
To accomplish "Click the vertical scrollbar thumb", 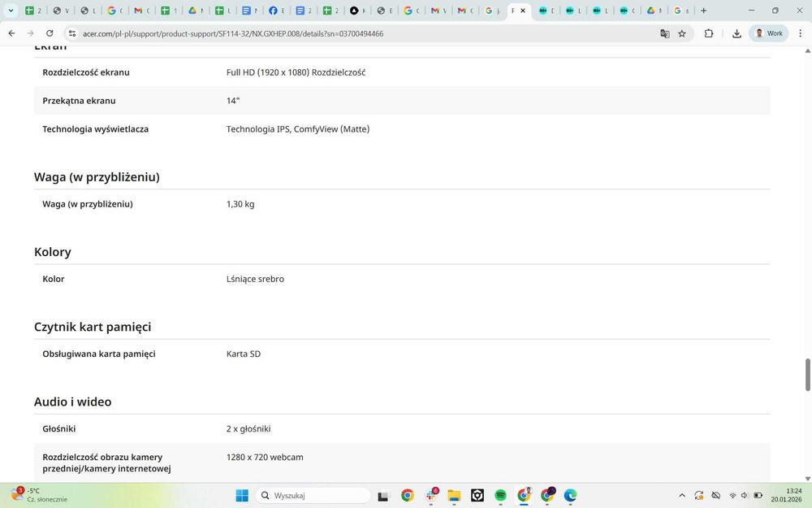I will click(x=807, y=374).
